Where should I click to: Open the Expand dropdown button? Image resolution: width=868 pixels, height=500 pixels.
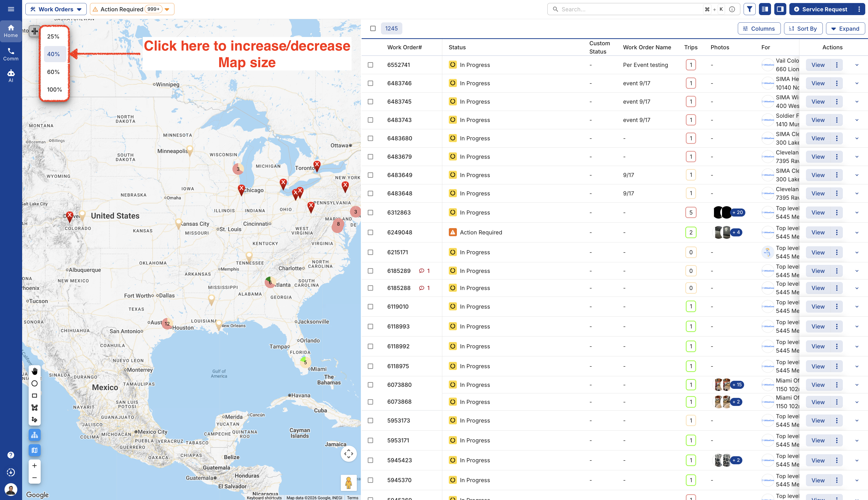[x=845, y=28]
